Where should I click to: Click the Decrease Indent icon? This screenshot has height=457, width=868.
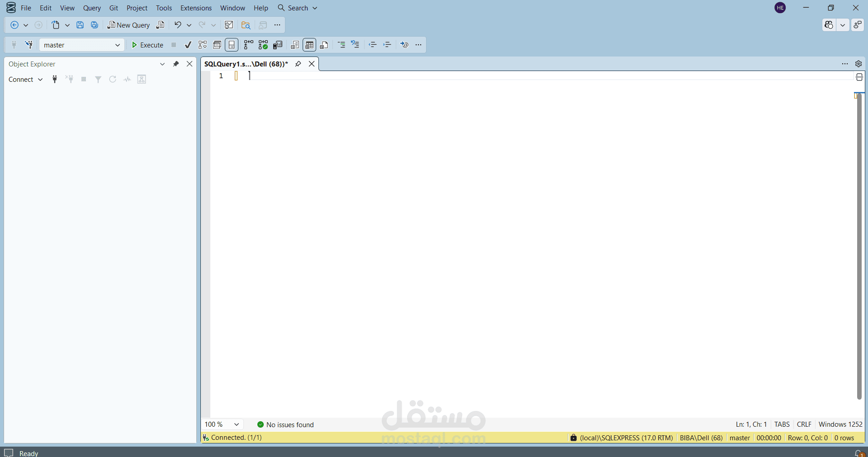click(373, 45)
